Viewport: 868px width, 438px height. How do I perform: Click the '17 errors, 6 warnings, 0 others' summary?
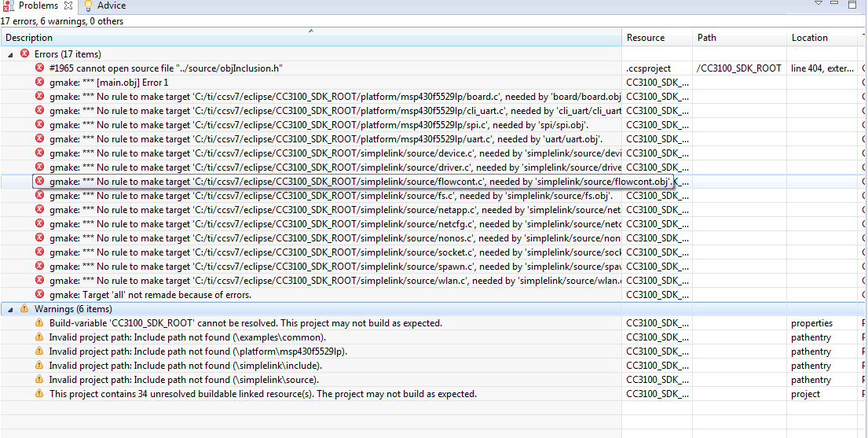point(62,21)
